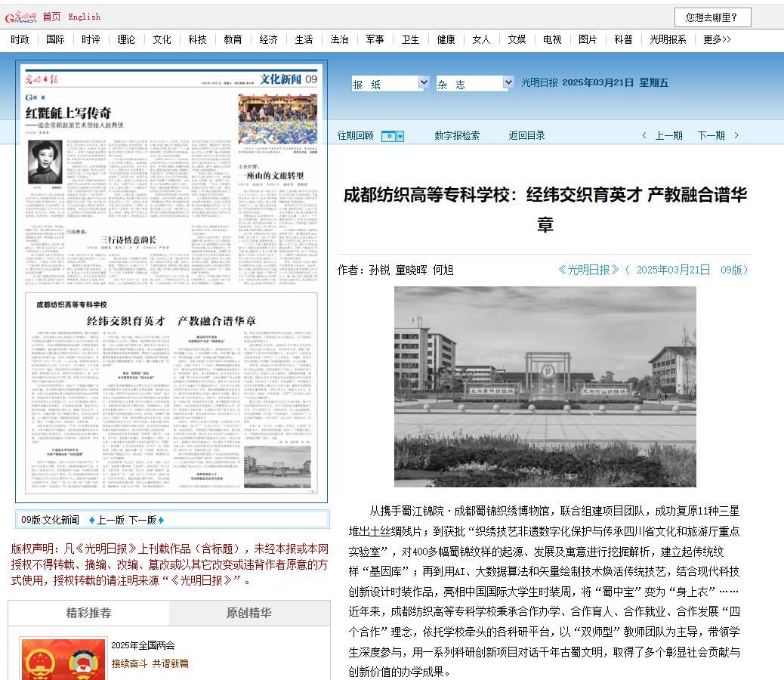Image resolution: width=784 pixels, height=680 pixels.
Task: Expand the 更多>> navigation menu
Action: (717, 39)
